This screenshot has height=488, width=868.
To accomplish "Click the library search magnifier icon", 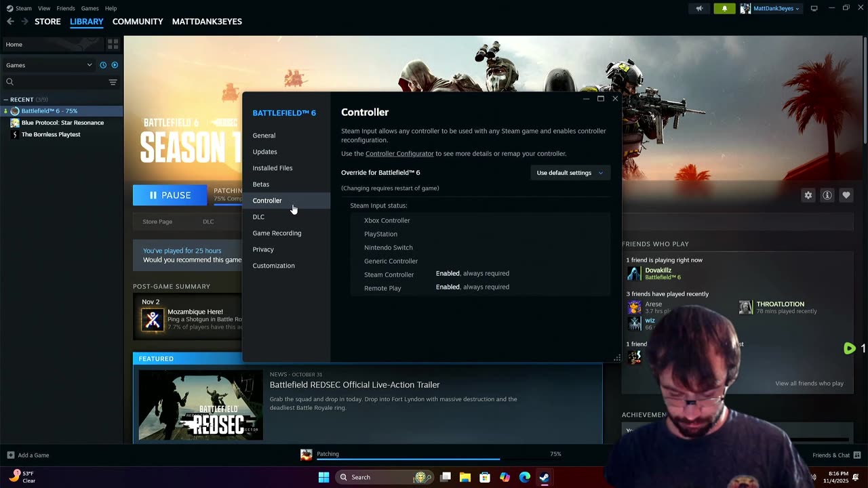I will coord(10,82).
